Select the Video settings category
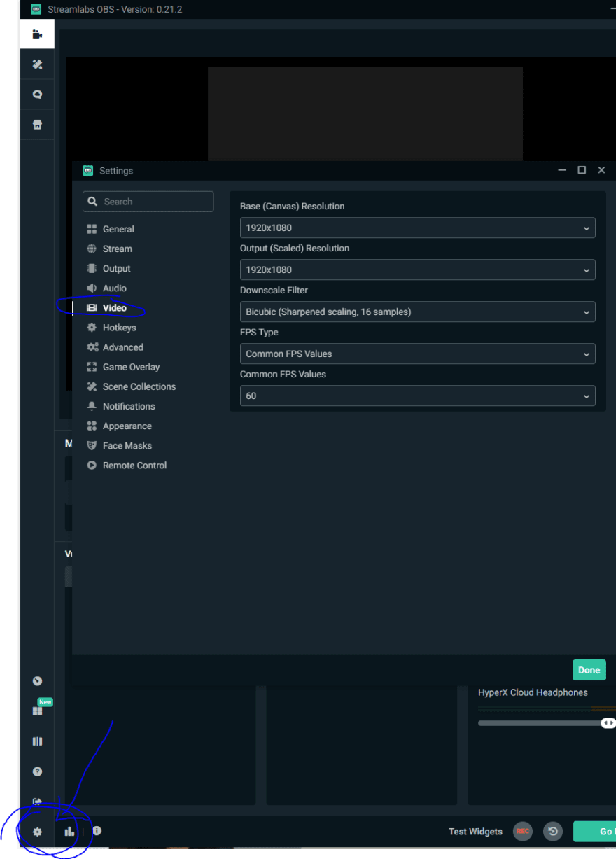Screen dimensions: 616x859 pos(115,307)
